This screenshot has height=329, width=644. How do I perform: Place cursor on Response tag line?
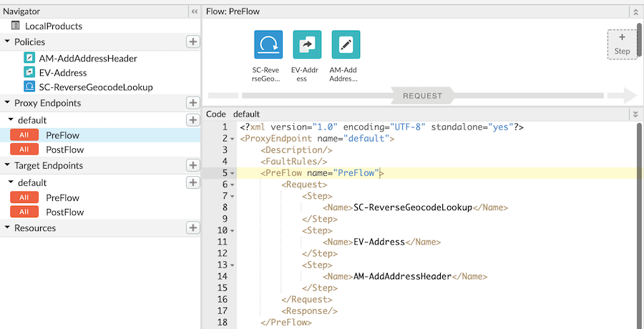point(309,311)
